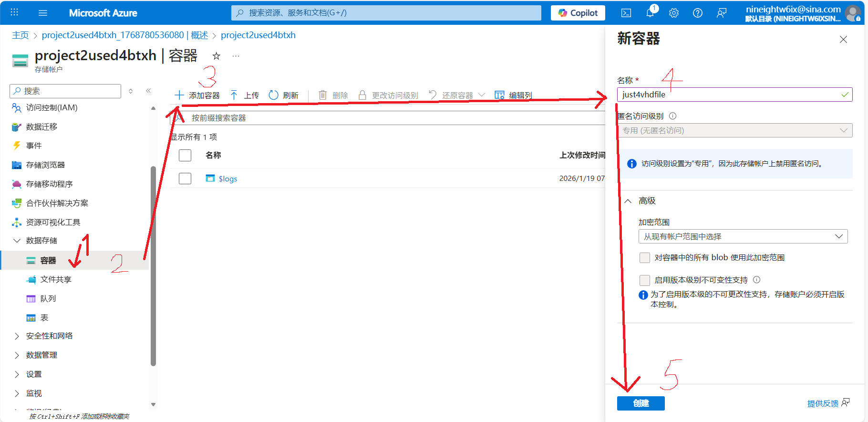Open Storage browser in sidebar
Screen dimensions: 868x422
45,165
